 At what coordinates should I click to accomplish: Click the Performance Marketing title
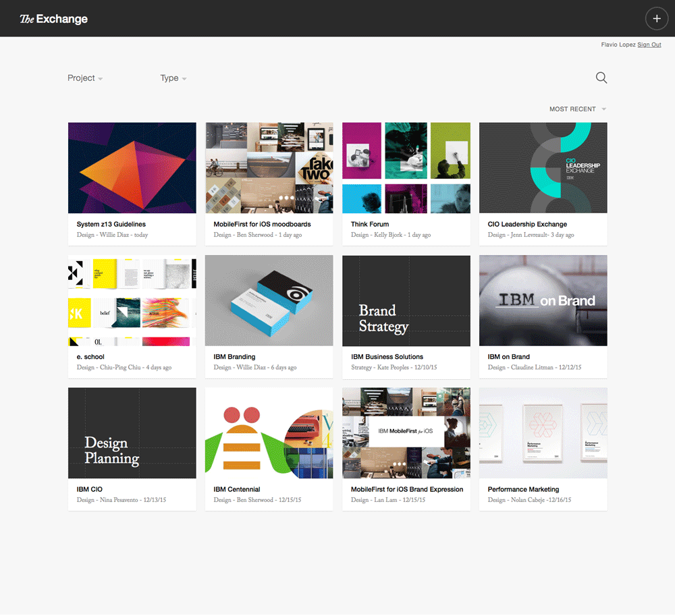coord(523,489)
